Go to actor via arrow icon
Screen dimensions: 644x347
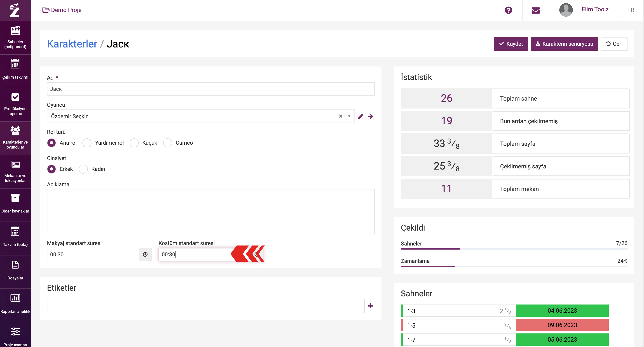[x=370, y=116]
